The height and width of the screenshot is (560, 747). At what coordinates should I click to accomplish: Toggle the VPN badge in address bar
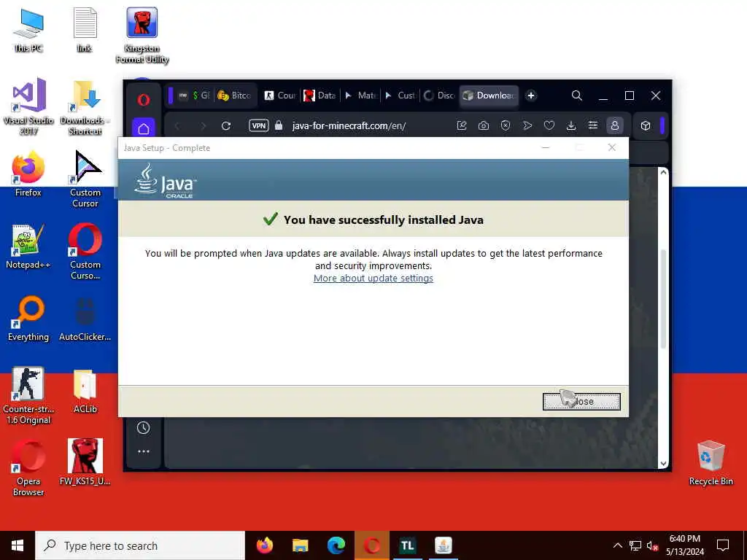point(259,125)
